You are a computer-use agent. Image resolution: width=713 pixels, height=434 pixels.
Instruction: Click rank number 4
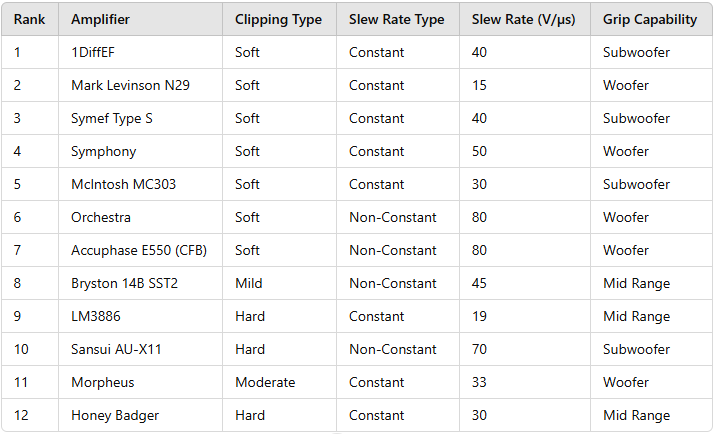(17, 151)
